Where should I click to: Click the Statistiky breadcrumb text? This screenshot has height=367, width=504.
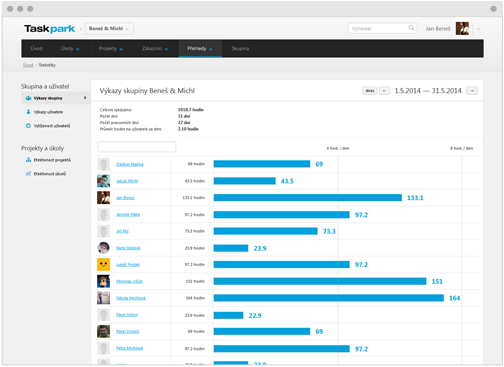click(x=47, y=65)
